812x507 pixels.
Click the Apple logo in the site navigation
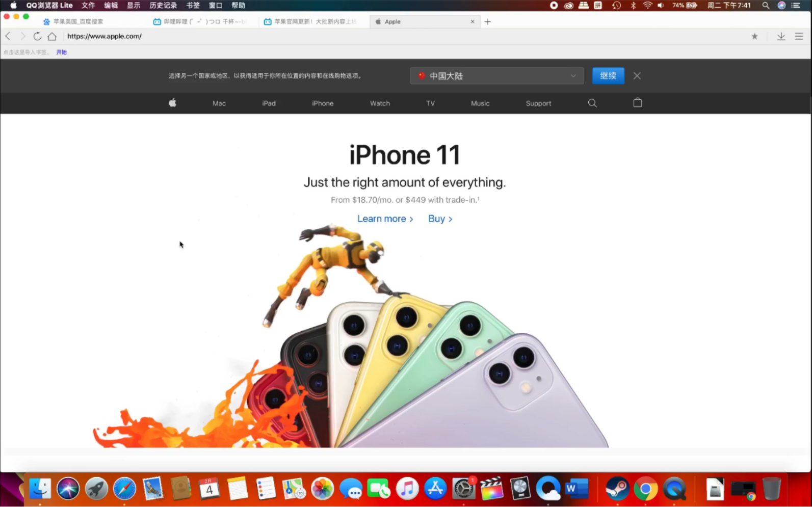pos(172,103)
